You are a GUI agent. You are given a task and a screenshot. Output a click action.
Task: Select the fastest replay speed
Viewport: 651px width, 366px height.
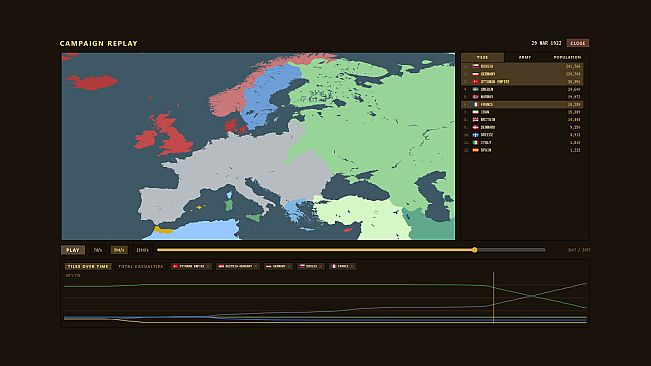point(142,250)
